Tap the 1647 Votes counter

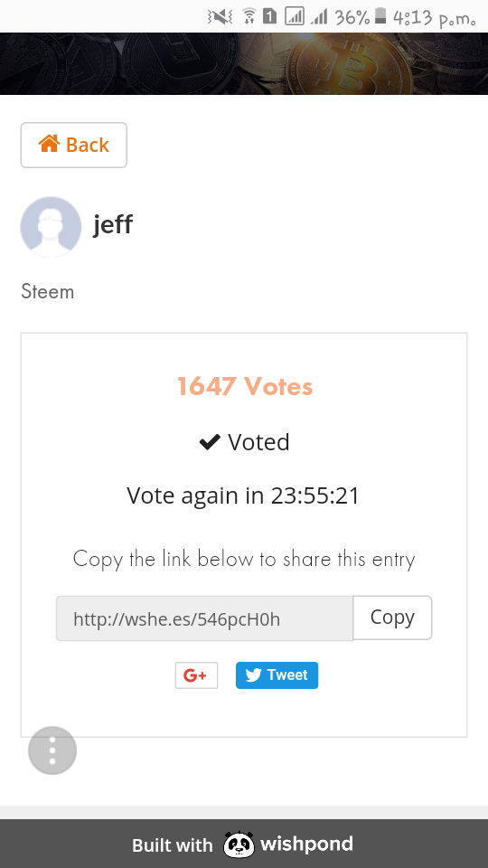pos(245,386)
